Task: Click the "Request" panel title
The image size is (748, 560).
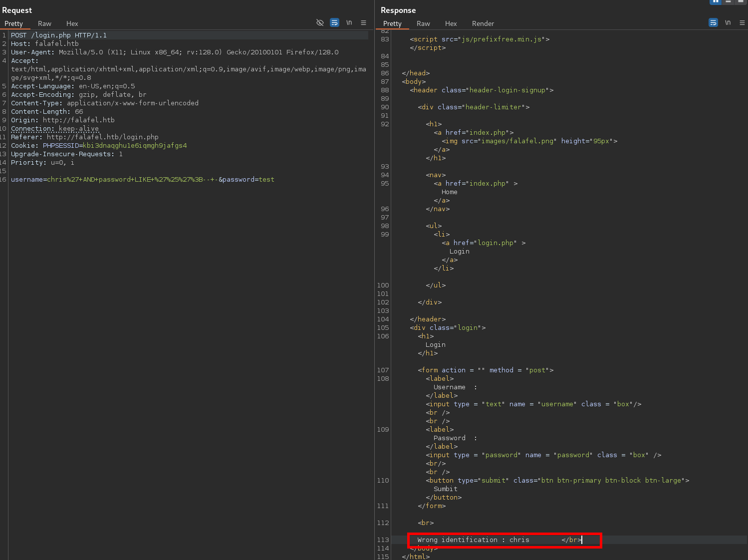Action: (x=17, y=10)
